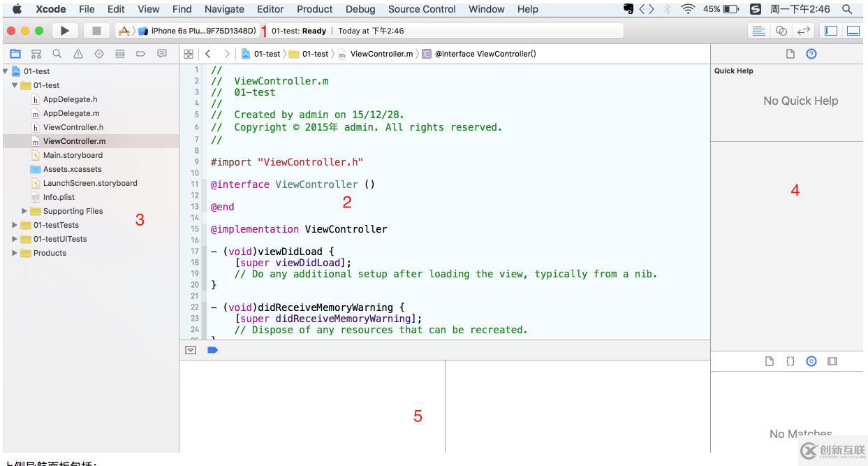Image resolution: width=868 pixels, height=466 pixels.
Task: Toggle breakpoints activation in debug bar
Action: click(x=212, y=349)
